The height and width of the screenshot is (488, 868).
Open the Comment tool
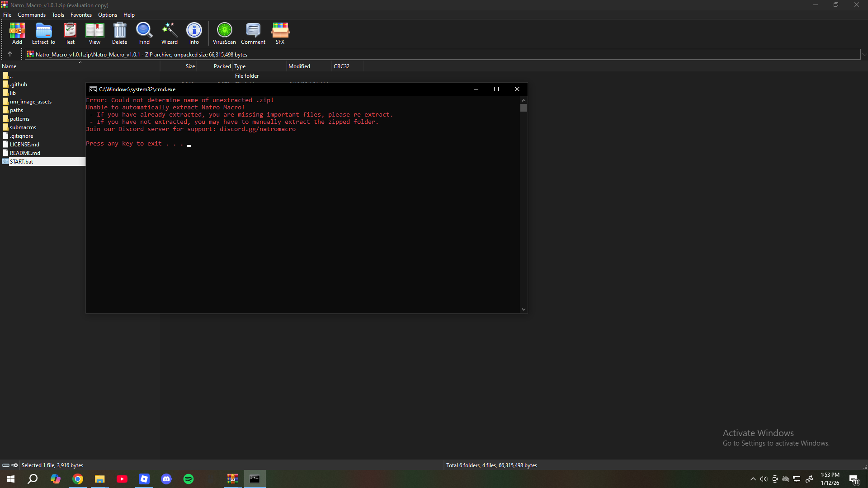(253, 33)
